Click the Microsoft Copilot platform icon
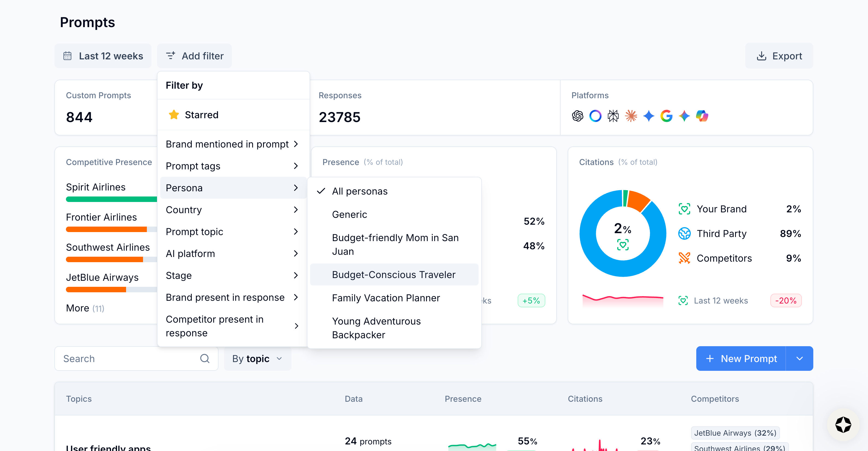The width and height of the screenshot is (868, 451). pyautogui.click(x=702, y=116)
